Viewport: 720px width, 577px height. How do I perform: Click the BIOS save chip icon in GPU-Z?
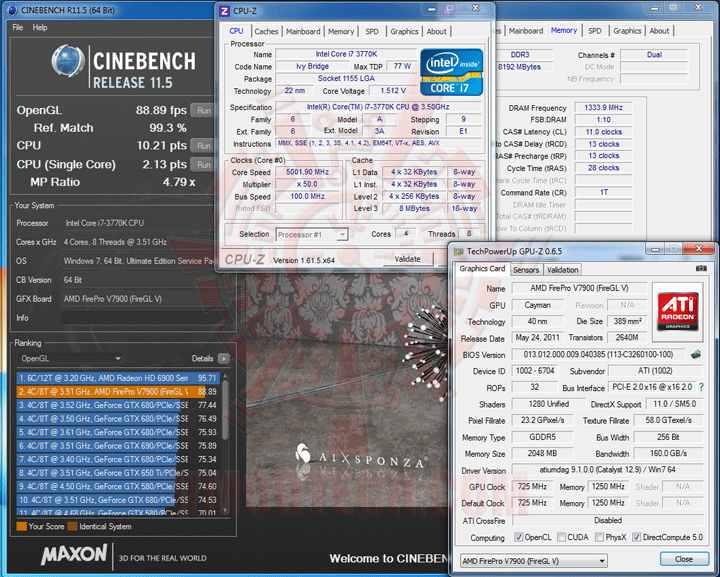click(696, 354)
